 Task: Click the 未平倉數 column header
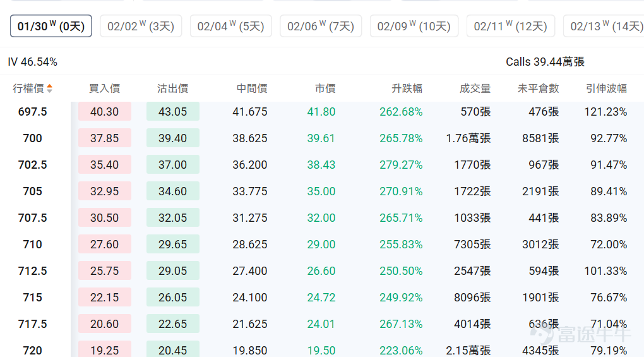coord(538,88)
